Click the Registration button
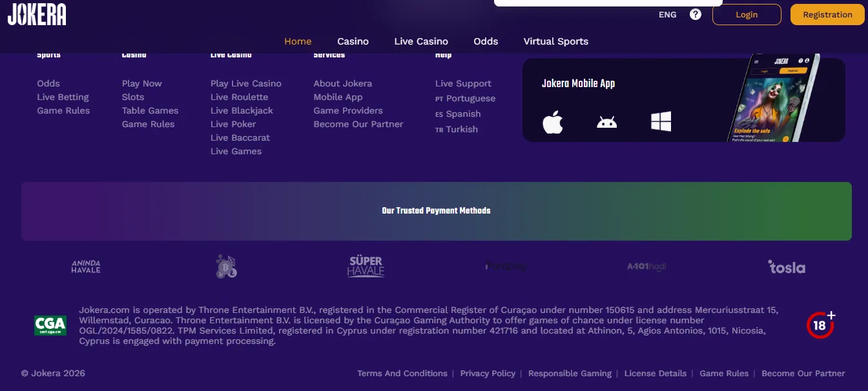The width and height of the screenshot is (868, 391). (827, 15)
